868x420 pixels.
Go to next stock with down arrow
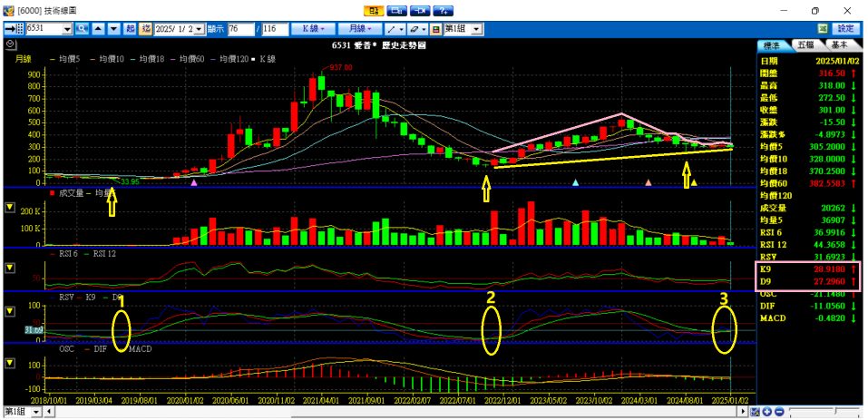coord(112,29)
